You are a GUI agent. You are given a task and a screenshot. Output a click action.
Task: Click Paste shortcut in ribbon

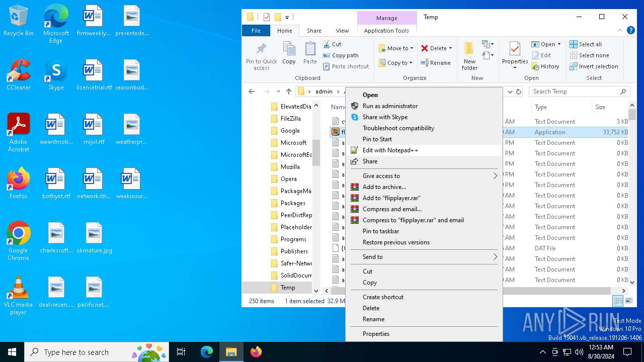click(x=346, y=66)
